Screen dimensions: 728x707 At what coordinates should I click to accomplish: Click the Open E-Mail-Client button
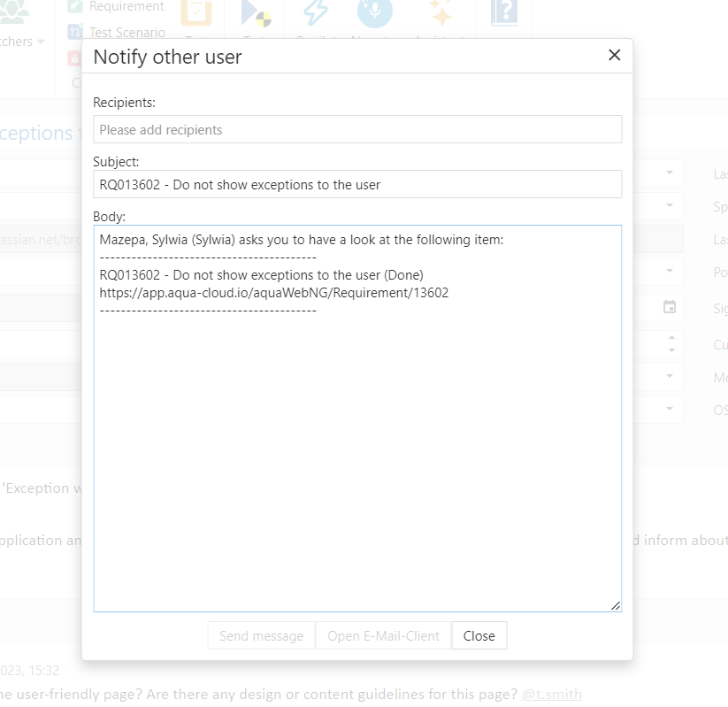point(382,635)
